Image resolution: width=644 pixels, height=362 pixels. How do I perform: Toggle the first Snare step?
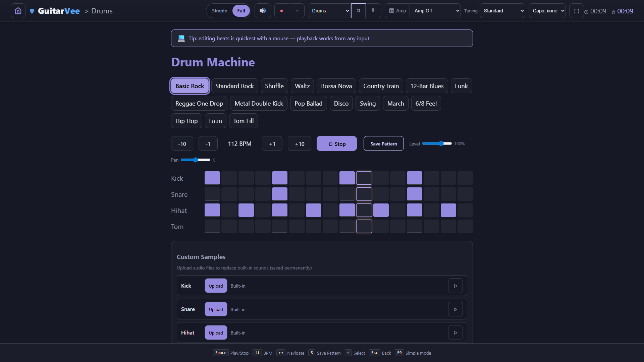(x=212, y=194)
